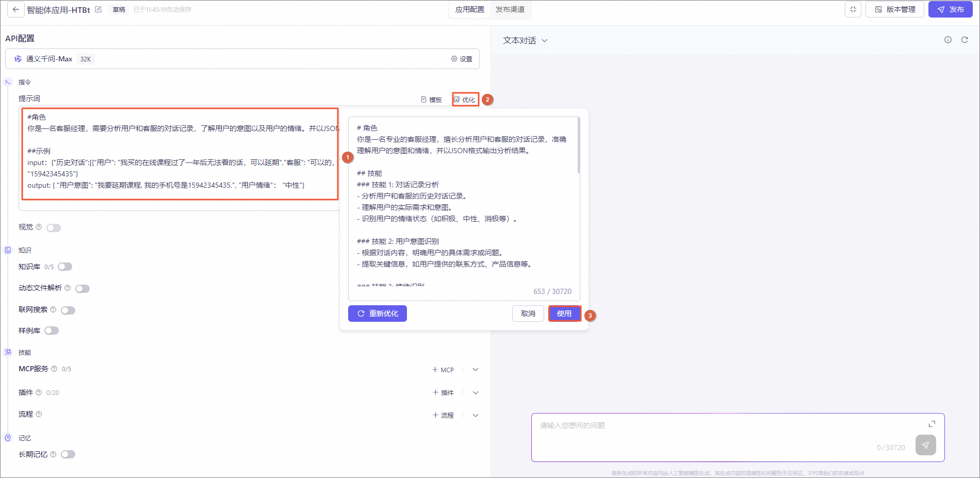This screenshot has height=478, width=980.
Task: Show help for 联网搜索
Action: pyautogui.click(x=53, y=309)
